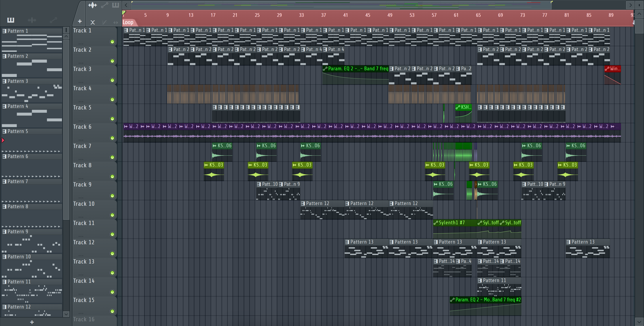Screen dimensions: 644x326
Task: Mute Track 2 with its green light
Action: click(x=112, y=61)
